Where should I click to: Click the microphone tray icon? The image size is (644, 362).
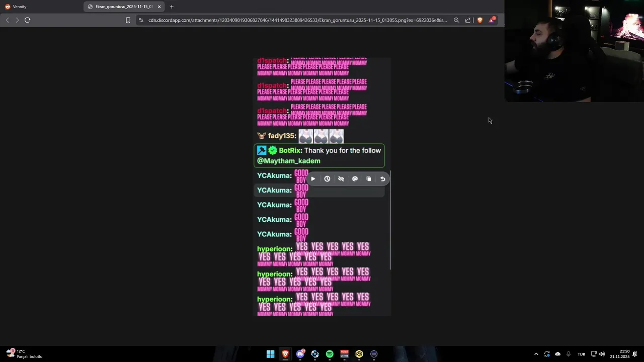coord(569,354)
